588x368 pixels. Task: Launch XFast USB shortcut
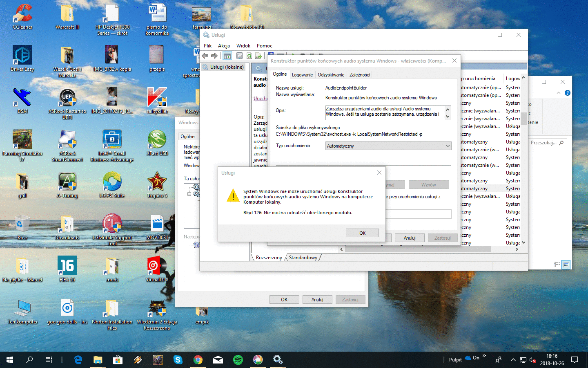click(157, 143)
